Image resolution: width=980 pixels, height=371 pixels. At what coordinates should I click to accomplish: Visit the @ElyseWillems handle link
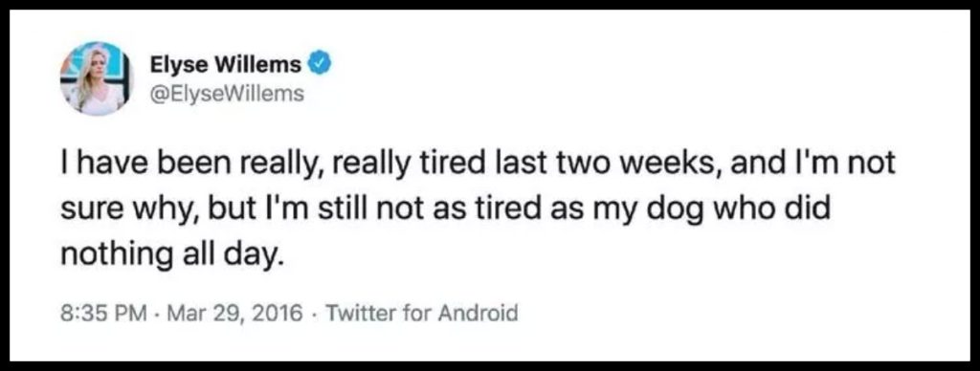pos(227,95)
